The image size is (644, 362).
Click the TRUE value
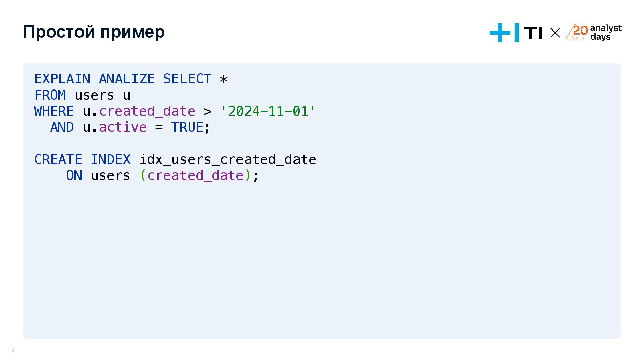pos(187,127)
